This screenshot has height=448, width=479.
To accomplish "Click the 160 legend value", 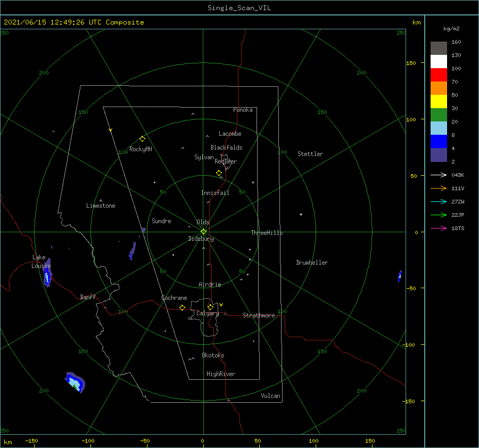I will click(456, 42).
